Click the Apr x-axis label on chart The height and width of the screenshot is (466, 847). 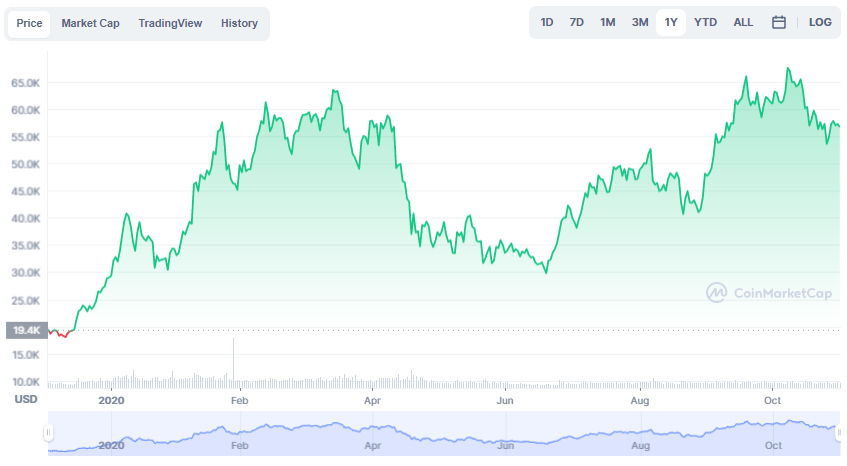[x=372, y=401]
